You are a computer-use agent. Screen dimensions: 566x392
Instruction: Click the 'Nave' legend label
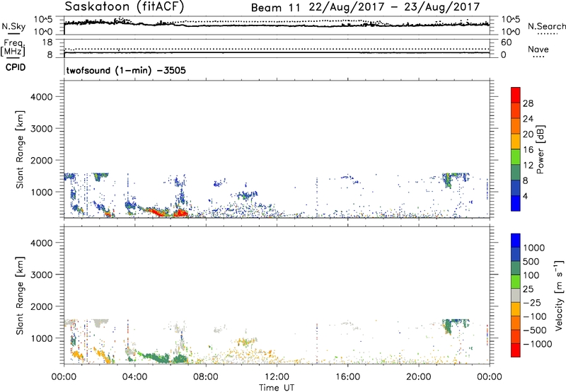tap(538, 50)
